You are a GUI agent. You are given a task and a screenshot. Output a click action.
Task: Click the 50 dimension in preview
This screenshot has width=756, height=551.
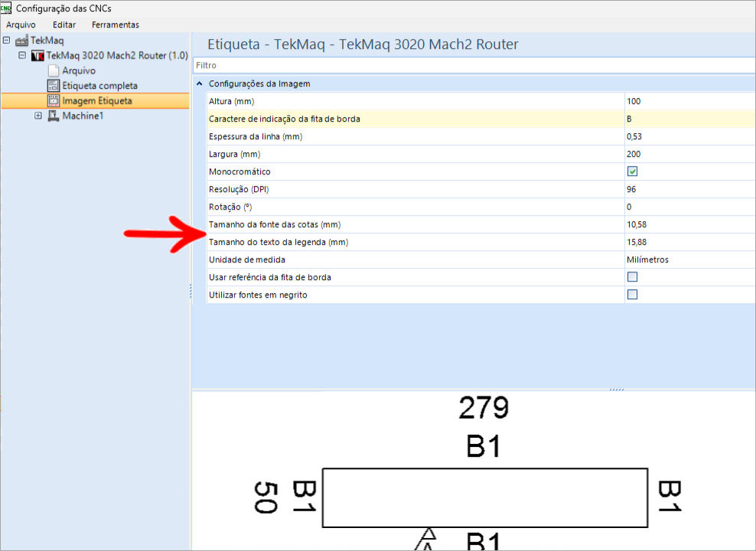[x=266, y=497]
